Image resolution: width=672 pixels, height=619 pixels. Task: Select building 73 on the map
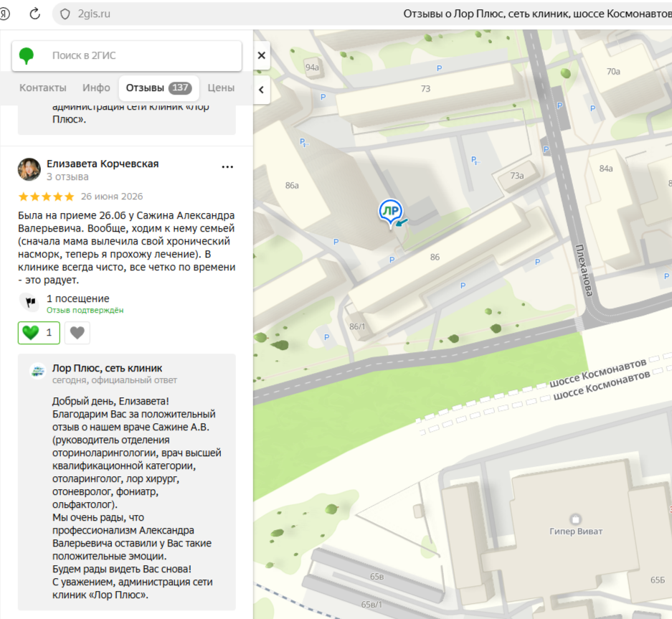[x=425, y=89]
